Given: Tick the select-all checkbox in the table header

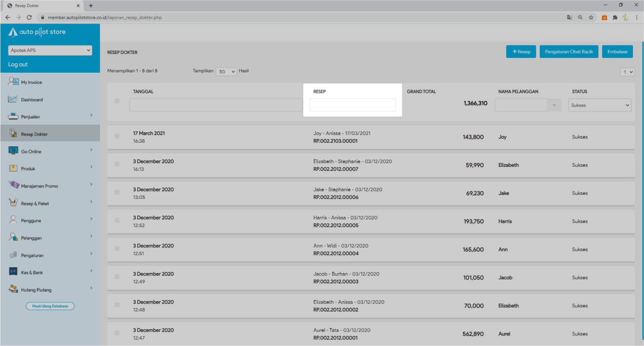Looking at the screenshot, I should 117,101.
